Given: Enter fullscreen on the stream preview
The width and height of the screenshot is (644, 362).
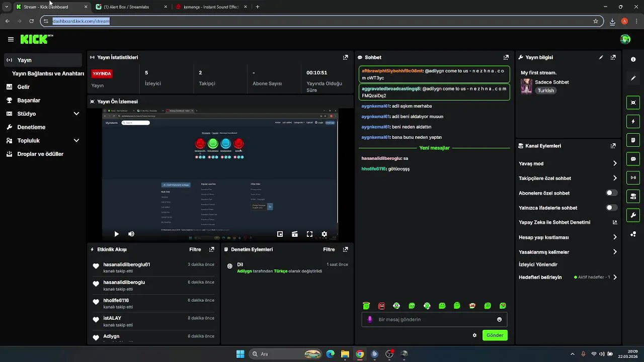Looking at the screenshot, I should click(x=309, y=234).
